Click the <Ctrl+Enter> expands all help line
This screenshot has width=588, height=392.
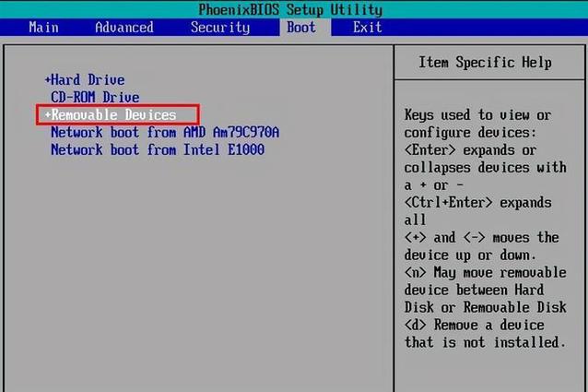[x=477, y=202]
